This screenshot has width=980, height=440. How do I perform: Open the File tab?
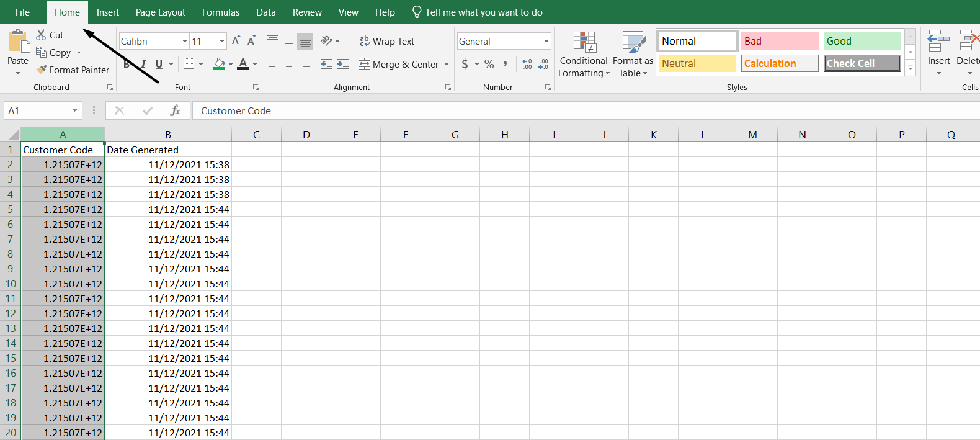click(23, 12)
